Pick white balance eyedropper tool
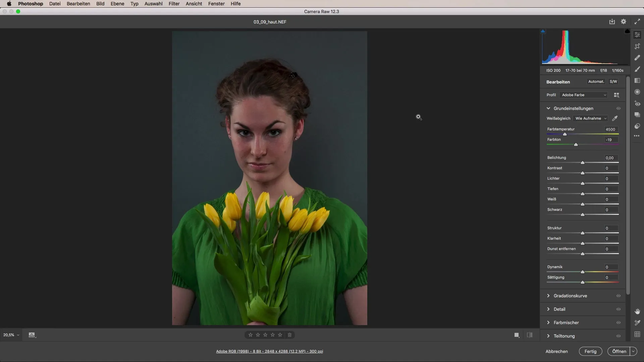The image size is (644, 362). coord(615,118)
